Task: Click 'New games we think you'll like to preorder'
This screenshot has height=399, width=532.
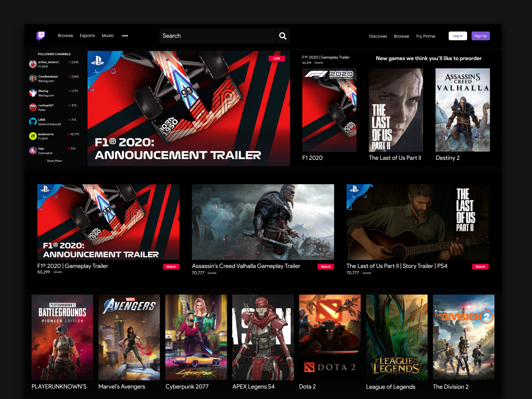Action: click(x=429, y=58)
